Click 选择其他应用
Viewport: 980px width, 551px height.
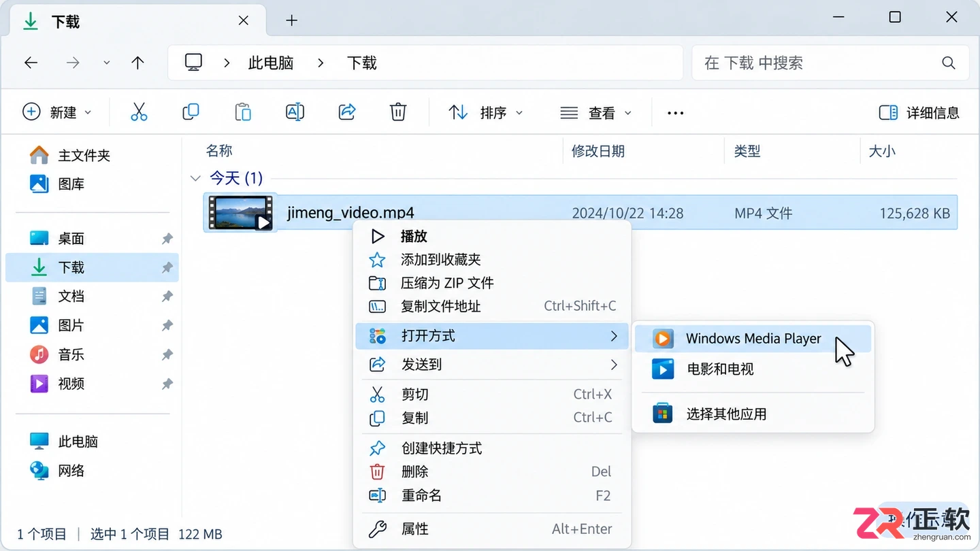[x=753, y=414]
